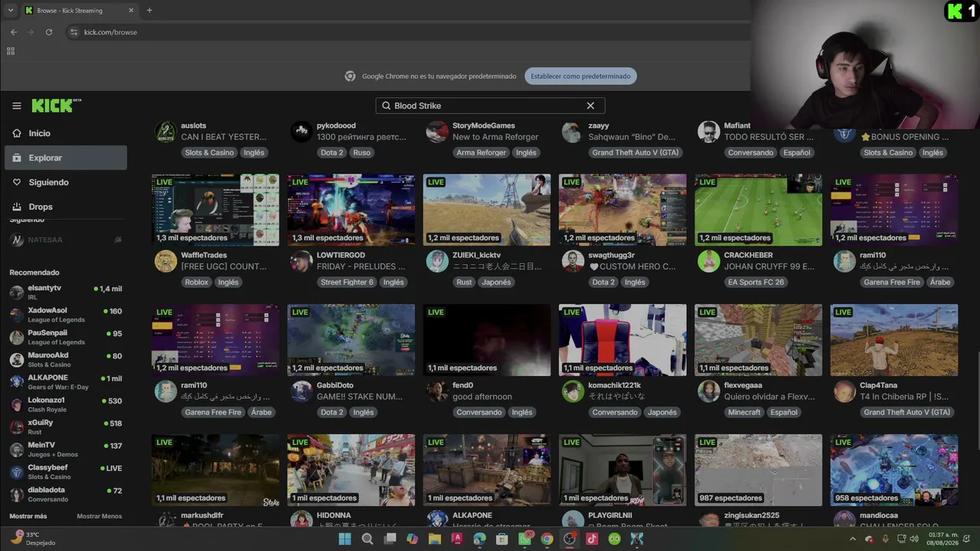The width and height of the screenshot is (980, 551).
Task: Select the Browse - Kick Streaming tab
Action: pos(80,11)
